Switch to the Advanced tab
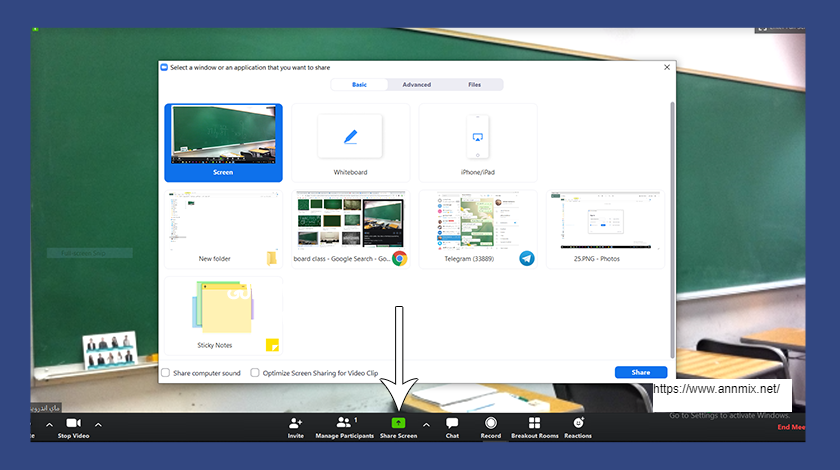The height and width of the screenshot is (470, 840). tap(417, 85)
